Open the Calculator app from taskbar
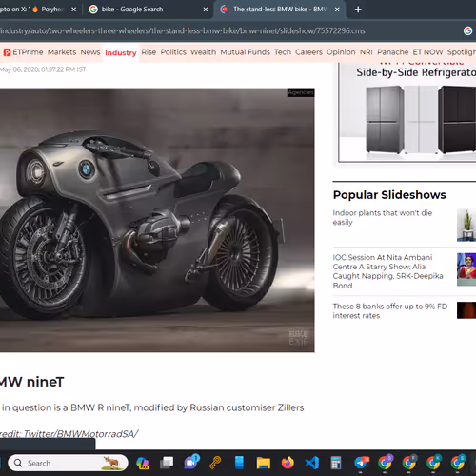The image size is (476, 476). point(336,463)
